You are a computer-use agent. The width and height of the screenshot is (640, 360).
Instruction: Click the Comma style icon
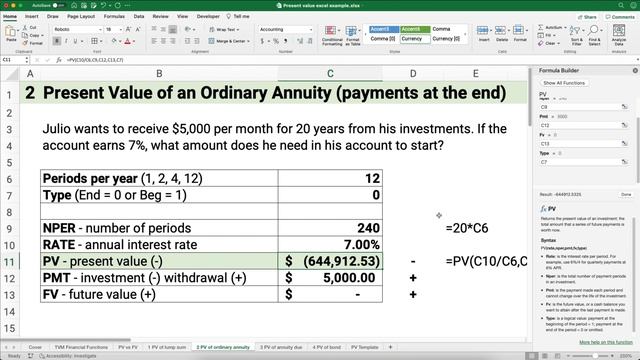(x=285, y=41)
